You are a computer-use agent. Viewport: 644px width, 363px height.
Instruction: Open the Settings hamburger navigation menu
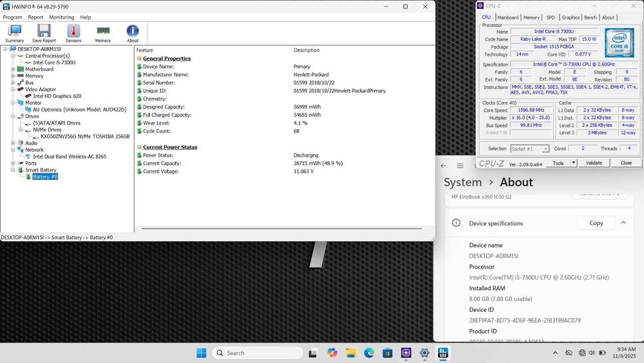[x=460, y=166]
